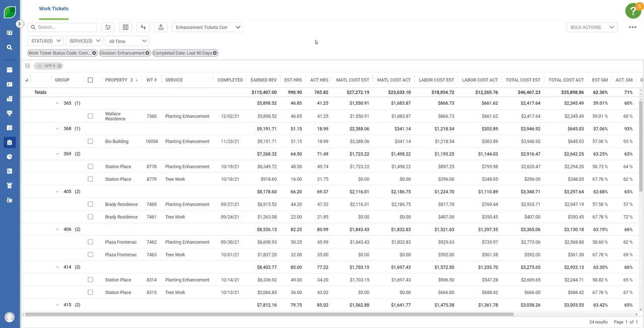This screenshot has width=644, height=328.
Task: Check the checkbox for Bio Building row
Action: coord(91,141)
